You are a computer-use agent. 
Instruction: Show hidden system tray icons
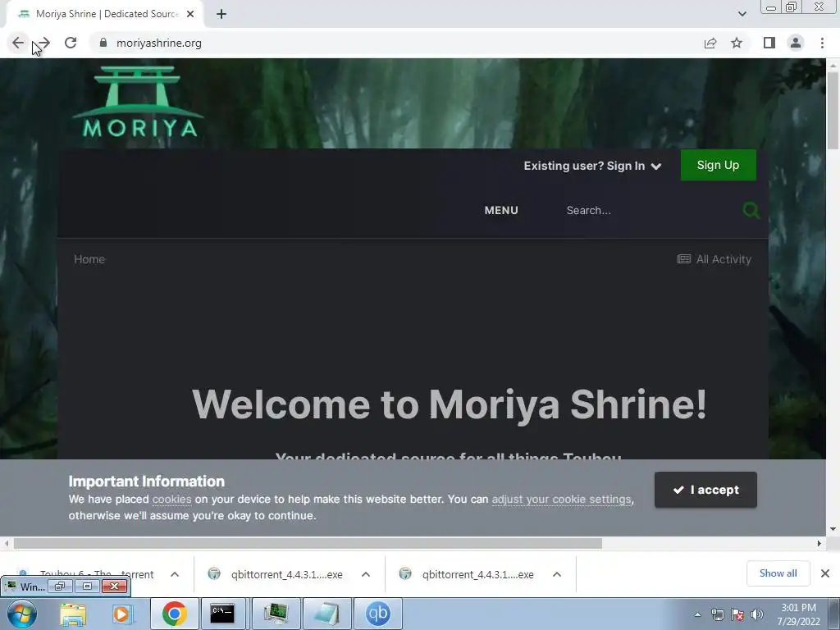click(697, 614)
